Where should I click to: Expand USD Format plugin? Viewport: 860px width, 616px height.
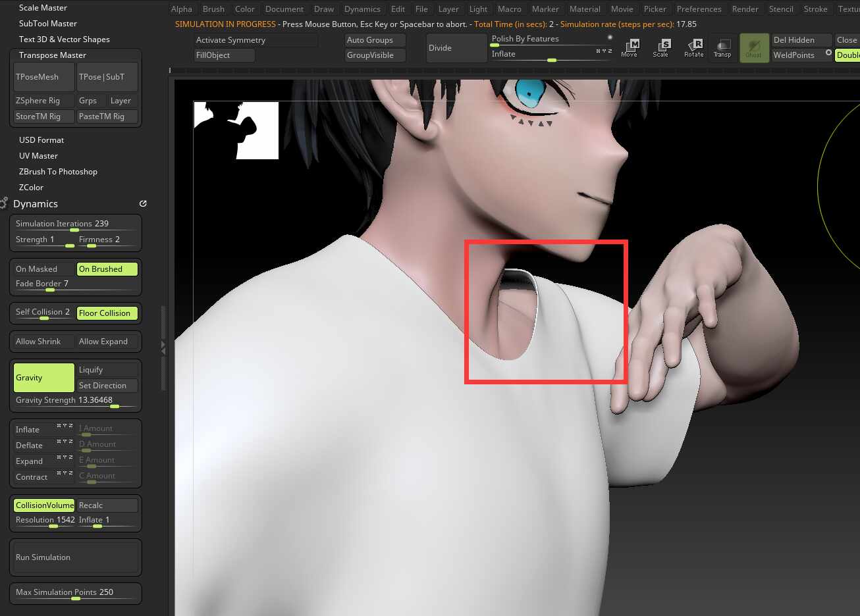[41, 140]
